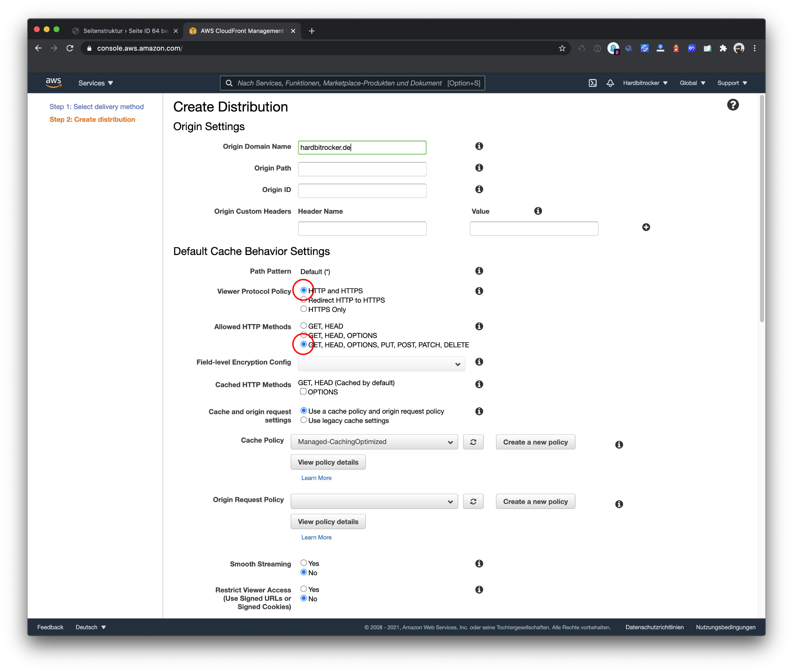Show info for Path Pattern
Screen dimensions: 793x672
point(479,271)
